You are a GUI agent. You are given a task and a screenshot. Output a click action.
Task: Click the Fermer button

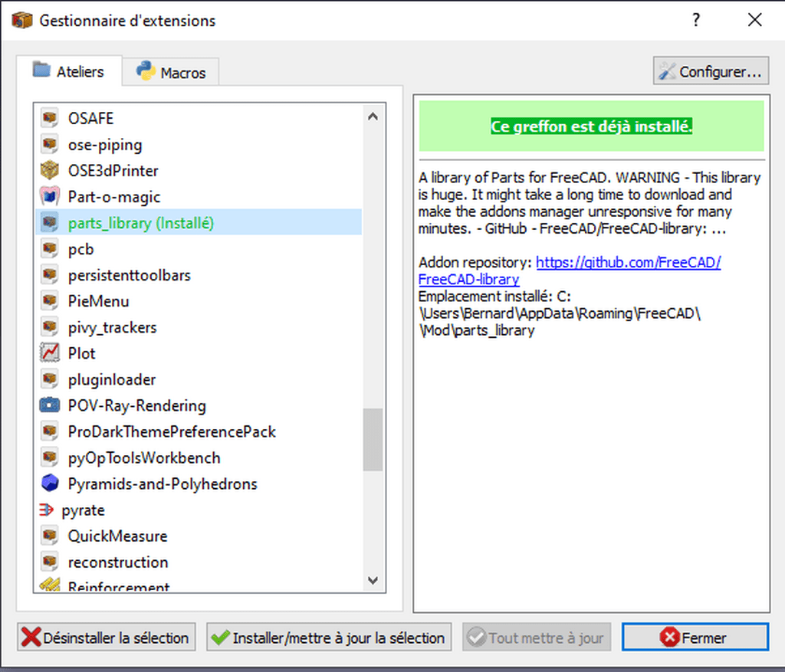[695, 637]
